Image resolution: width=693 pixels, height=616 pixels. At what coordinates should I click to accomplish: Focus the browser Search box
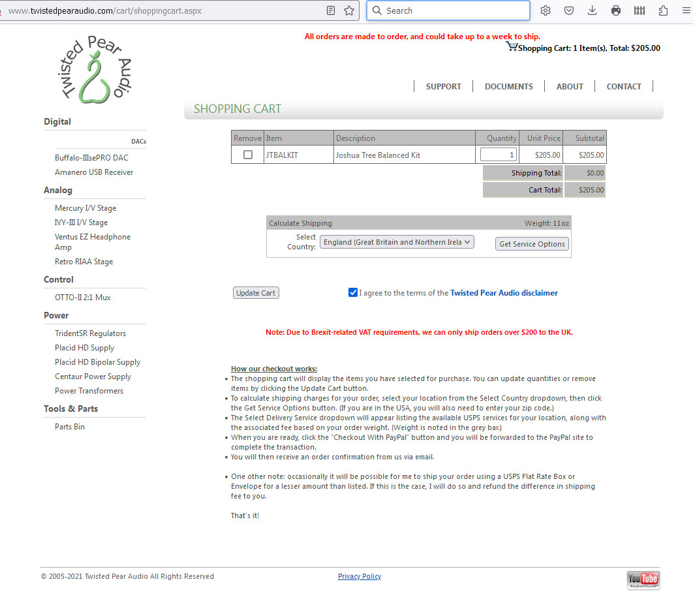[x=448, y=10]
